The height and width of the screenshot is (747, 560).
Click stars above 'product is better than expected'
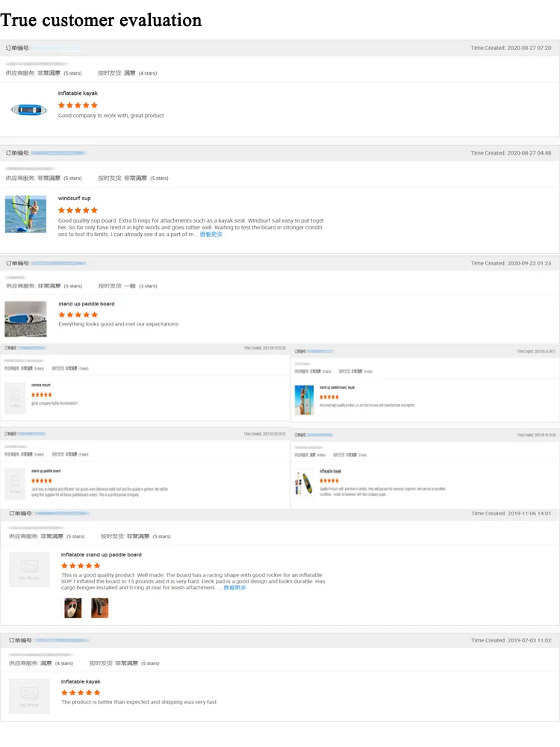coord(81,693)
